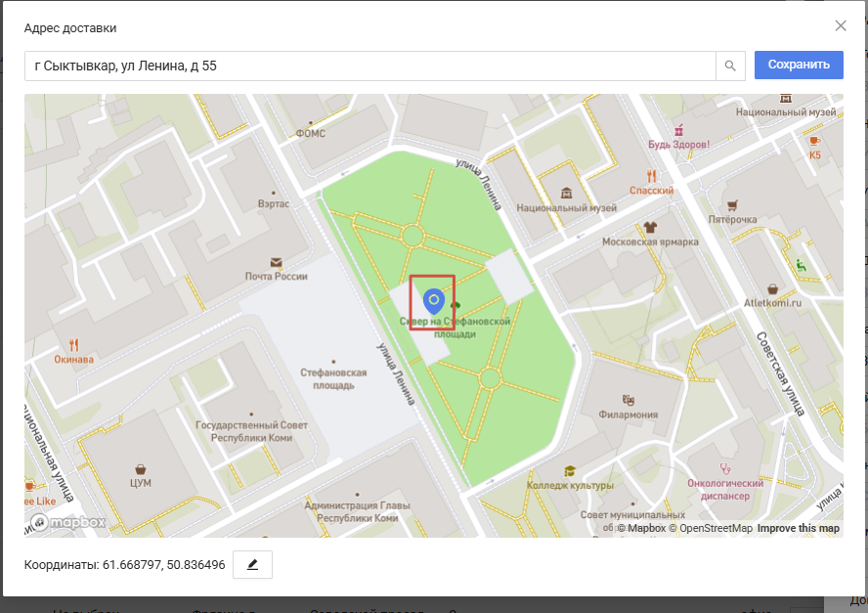This screenshot has height=613, width=868.
Task: Click the Спасский restaurant icon
Action: (x=651, y=176)
